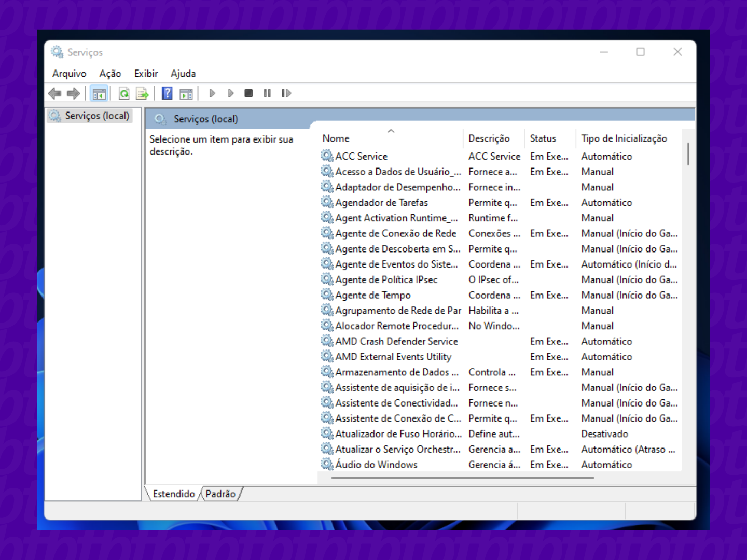Click gear icon of AMD Crash Defender Service
Viewport: 747px width, 560px height.
327,341
